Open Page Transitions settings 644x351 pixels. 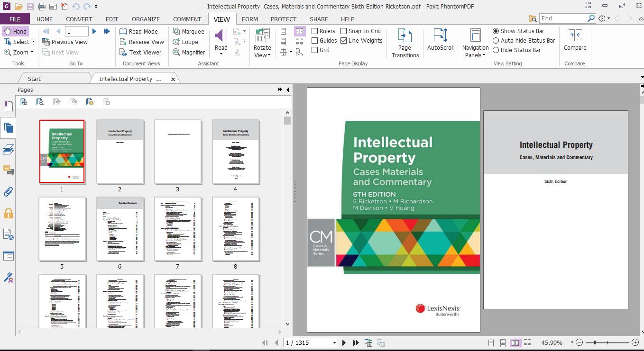pos(405,43)
